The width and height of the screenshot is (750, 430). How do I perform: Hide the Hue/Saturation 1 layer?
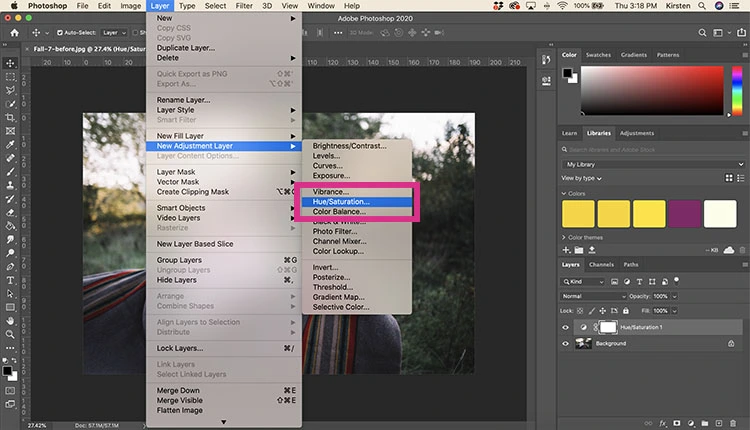pyautogui.click(x=565, y=328)
